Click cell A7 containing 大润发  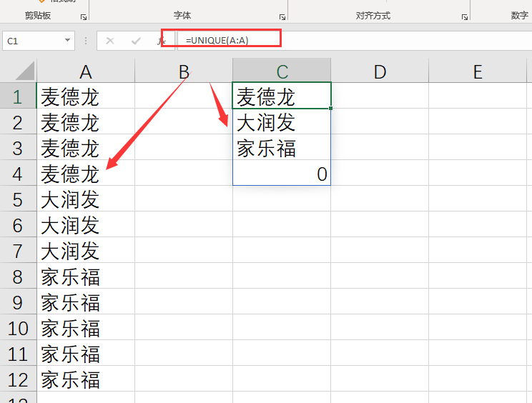[x=86, y=250]
